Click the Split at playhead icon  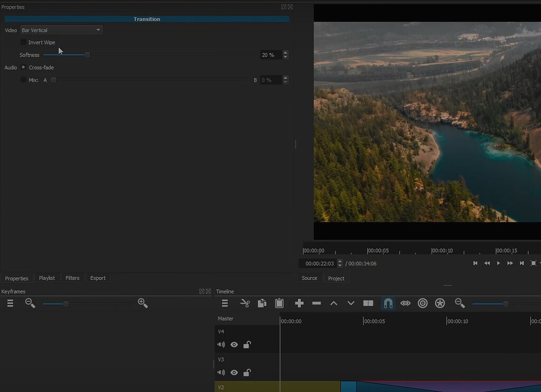[x=368, y=303]
